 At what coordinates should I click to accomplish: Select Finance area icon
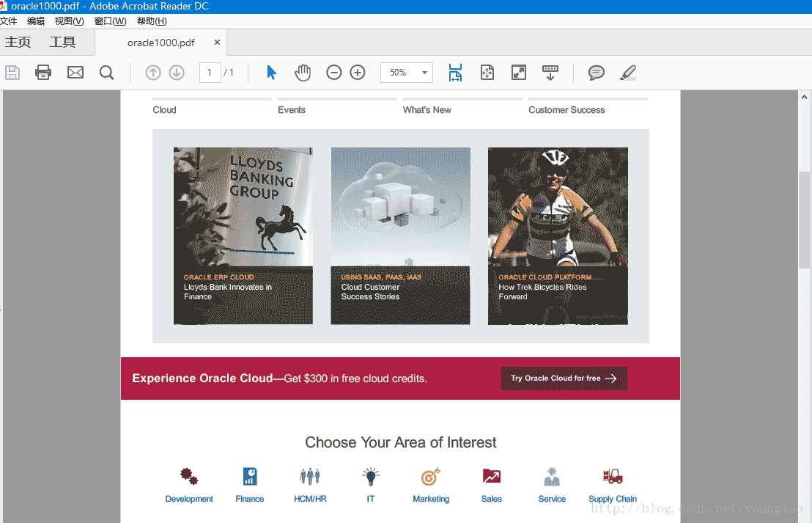[250, 476]
